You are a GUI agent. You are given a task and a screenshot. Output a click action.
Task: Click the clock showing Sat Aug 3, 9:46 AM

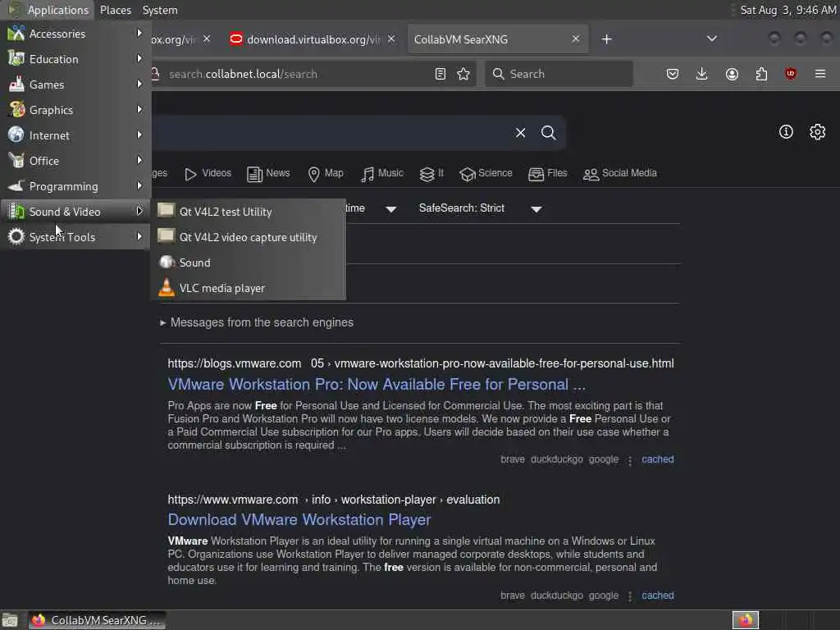(x=787, y=10)
